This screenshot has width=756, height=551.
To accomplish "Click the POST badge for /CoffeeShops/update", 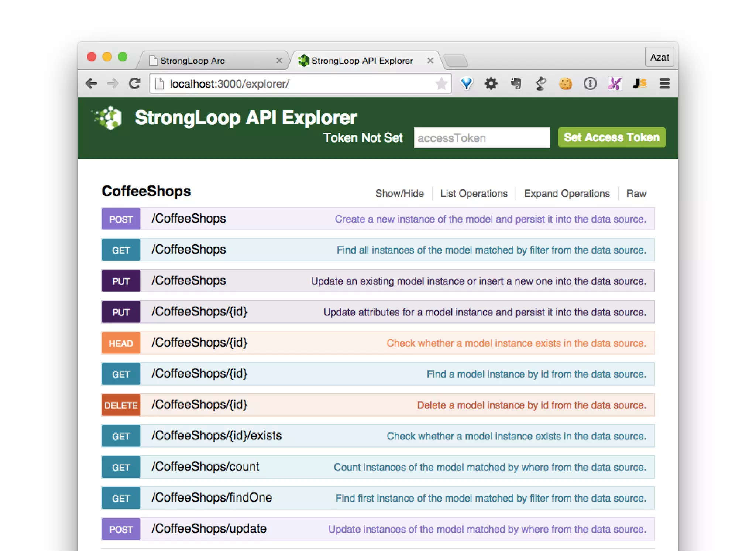I will tap(121, 529).
